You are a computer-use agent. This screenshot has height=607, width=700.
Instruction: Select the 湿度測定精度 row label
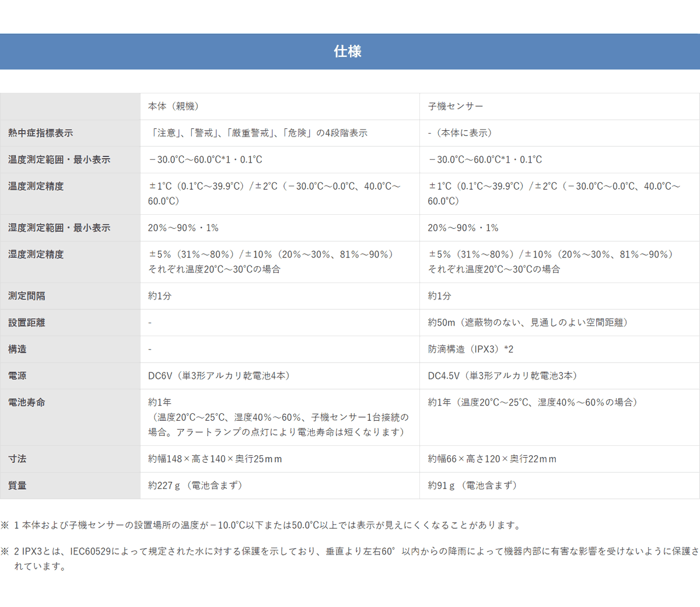pyautogui.click(x=70, y=262)
